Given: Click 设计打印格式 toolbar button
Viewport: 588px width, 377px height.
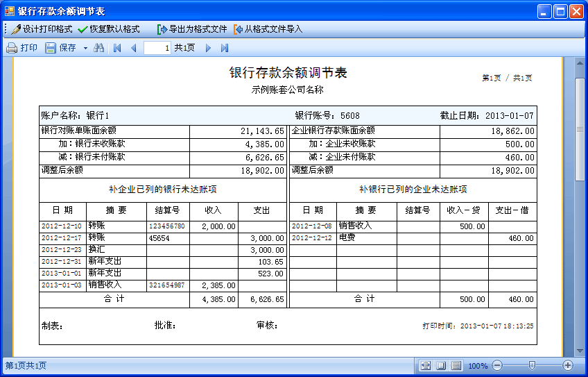Looking at the screenshot, I should (x=42, y=29).
